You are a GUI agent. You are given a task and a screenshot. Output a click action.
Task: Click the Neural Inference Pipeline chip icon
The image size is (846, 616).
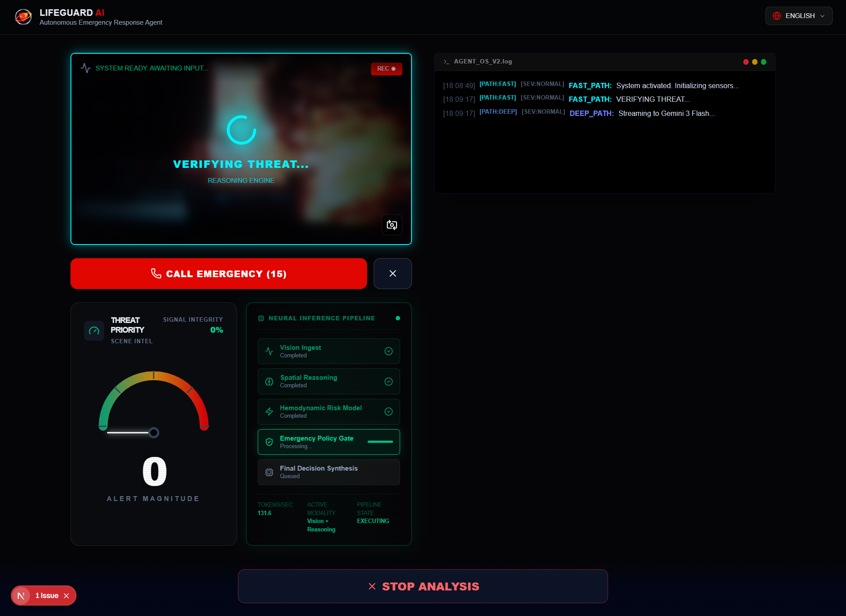[261, 318]
